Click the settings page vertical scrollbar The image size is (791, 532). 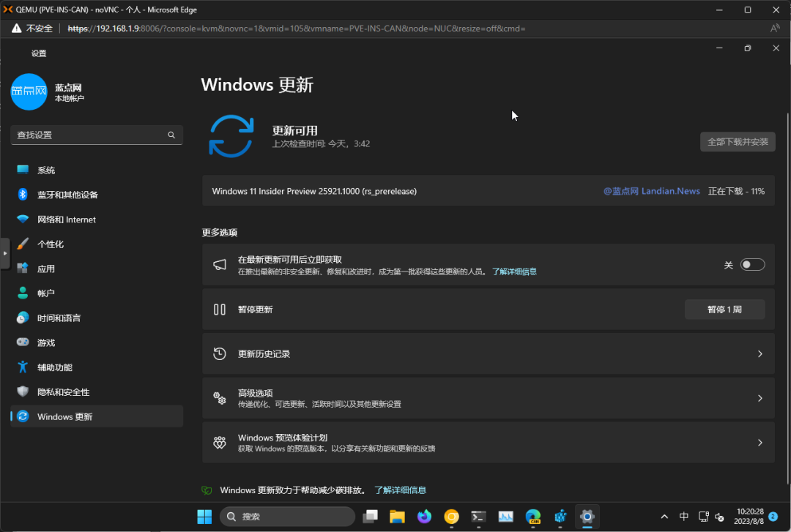(787, 298)
